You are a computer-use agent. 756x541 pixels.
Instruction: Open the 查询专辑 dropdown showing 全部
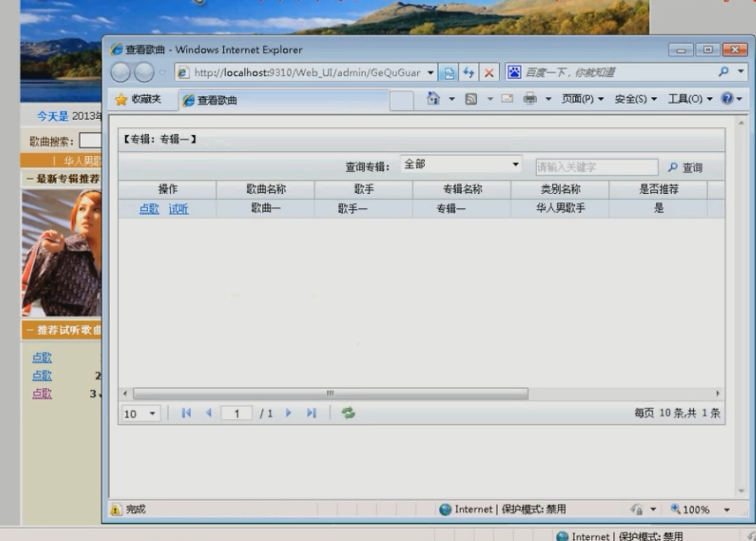pos(462,164)
